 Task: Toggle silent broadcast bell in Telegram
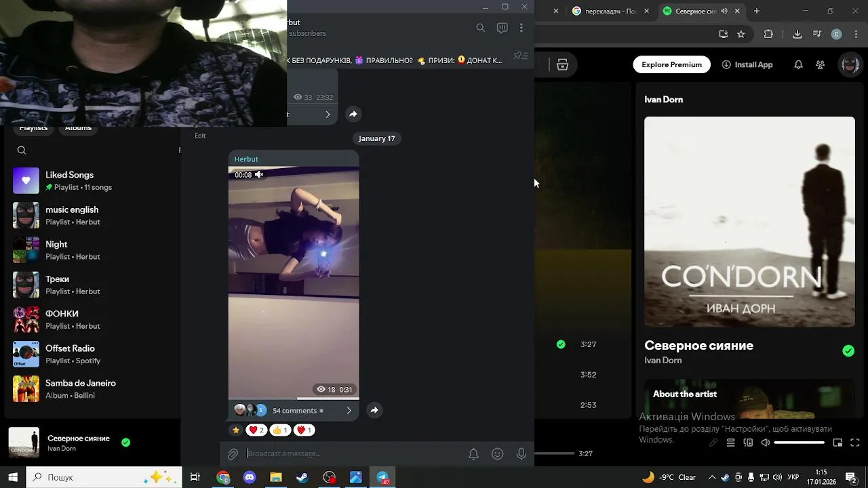click(x=473, y=454)
